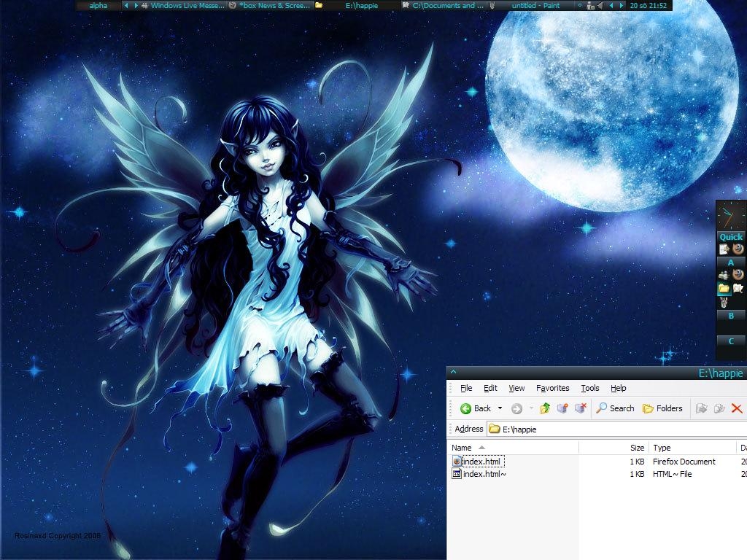Image resolution: width=747 pixels, height=560 pixels.
Task: Click the 'Firefox Document' type cell
Action: 684,462
